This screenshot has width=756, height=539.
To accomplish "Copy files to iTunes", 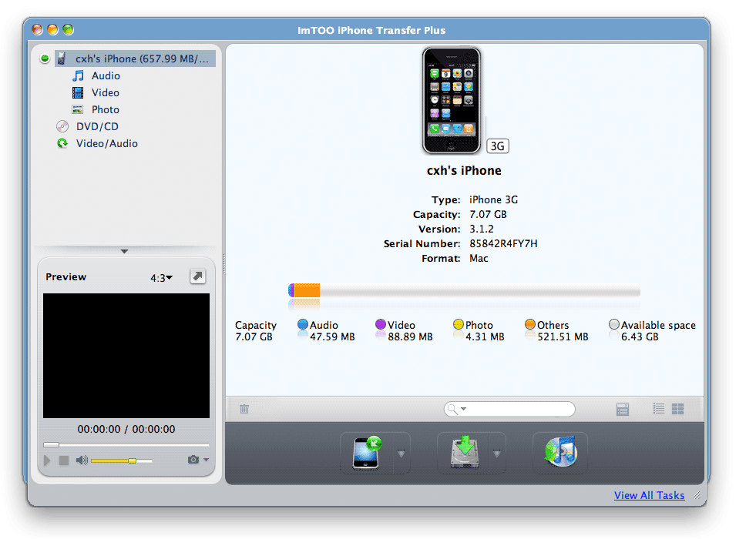I will coord(560,451).
